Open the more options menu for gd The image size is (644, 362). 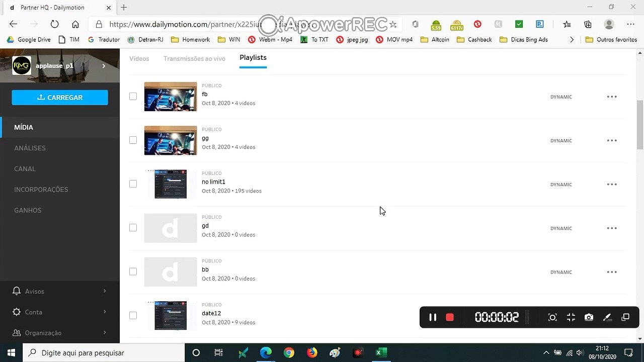(612, 228)
